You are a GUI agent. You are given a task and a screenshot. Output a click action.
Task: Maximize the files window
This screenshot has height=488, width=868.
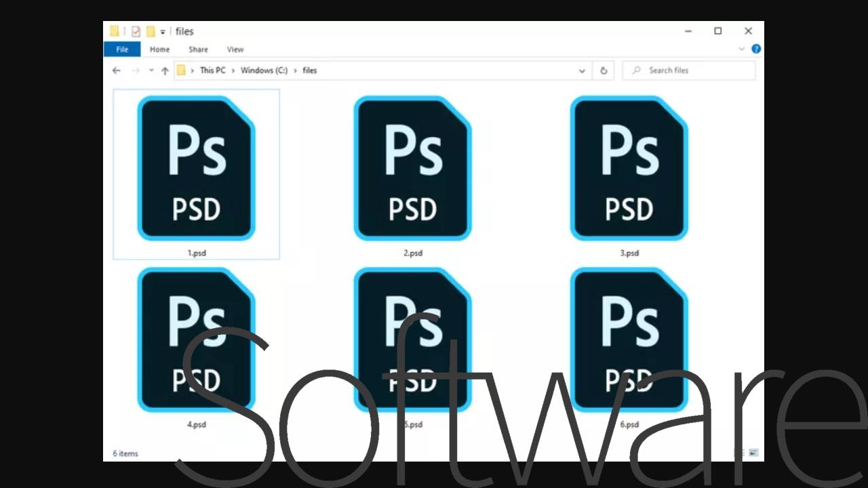718,31
